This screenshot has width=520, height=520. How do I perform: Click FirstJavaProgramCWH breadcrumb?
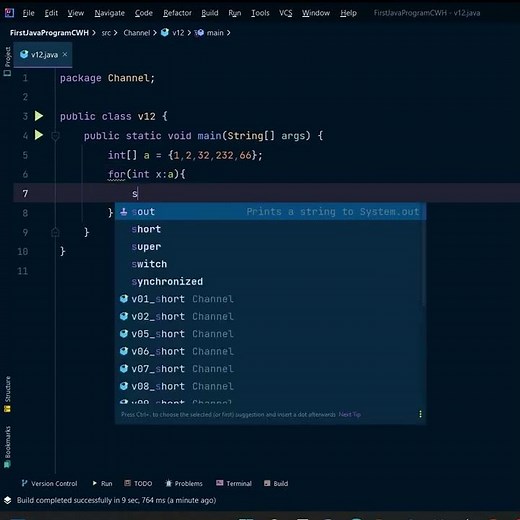click(49, 33)
